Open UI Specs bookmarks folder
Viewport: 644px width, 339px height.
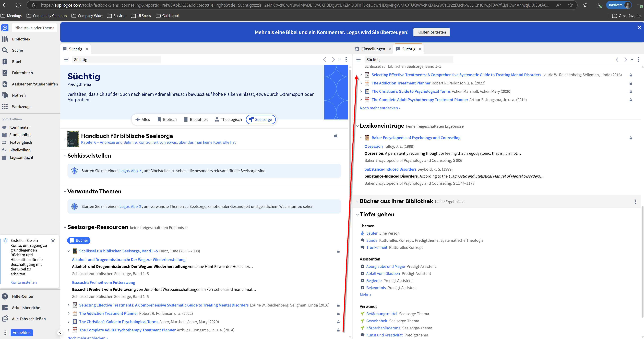pos(141,16)
